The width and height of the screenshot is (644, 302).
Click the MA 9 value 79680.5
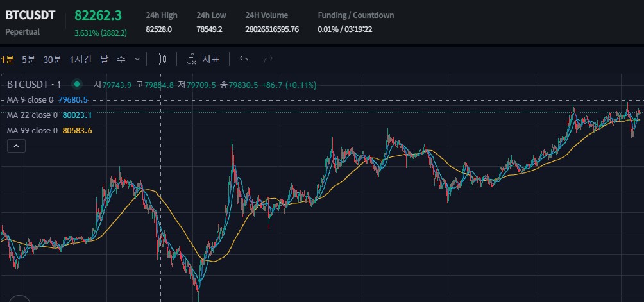(73, 100)
